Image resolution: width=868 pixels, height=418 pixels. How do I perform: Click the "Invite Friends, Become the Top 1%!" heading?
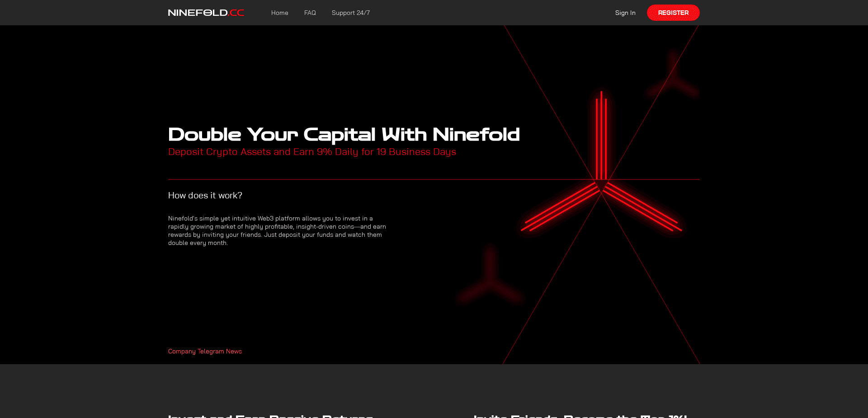click(x=580, y=415)
